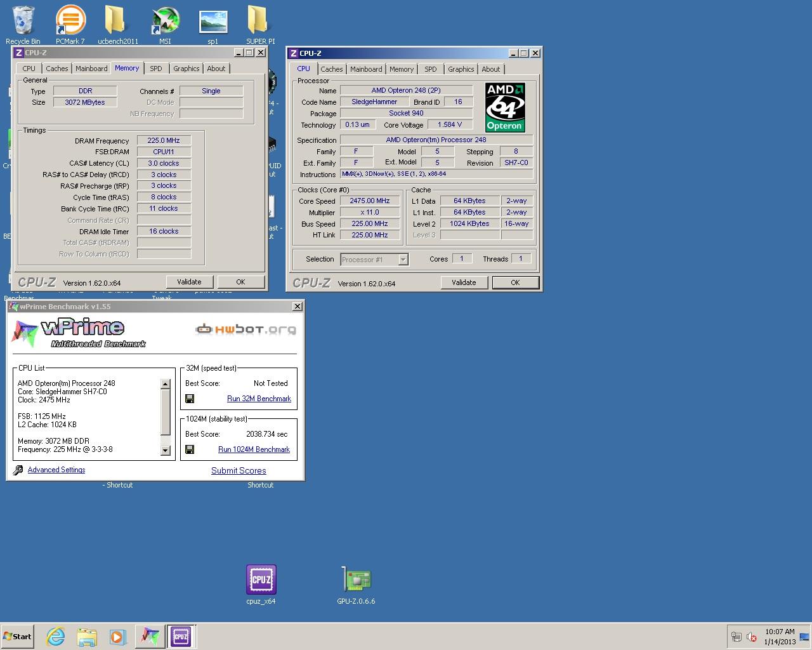Click the hwbot.org logo in wPrime
812x650 pixels.
(x=246, y=329)
